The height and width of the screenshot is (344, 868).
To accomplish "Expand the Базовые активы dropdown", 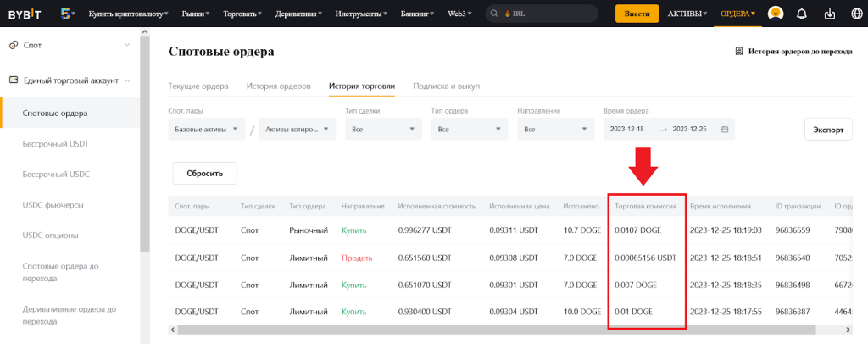I will 207,129.
